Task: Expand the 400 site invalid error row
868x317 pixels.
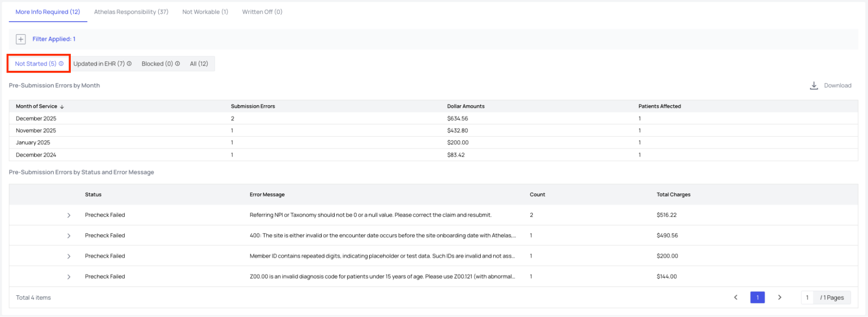Action: 69,236
